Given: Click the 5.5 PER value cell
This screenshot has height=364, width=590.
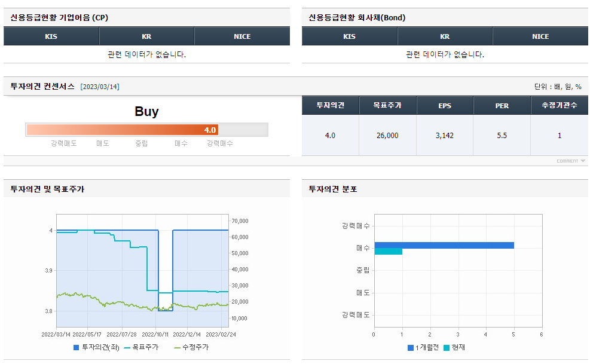Looking at the screenshot, I should pyautogui.click(x=502, y=136).
